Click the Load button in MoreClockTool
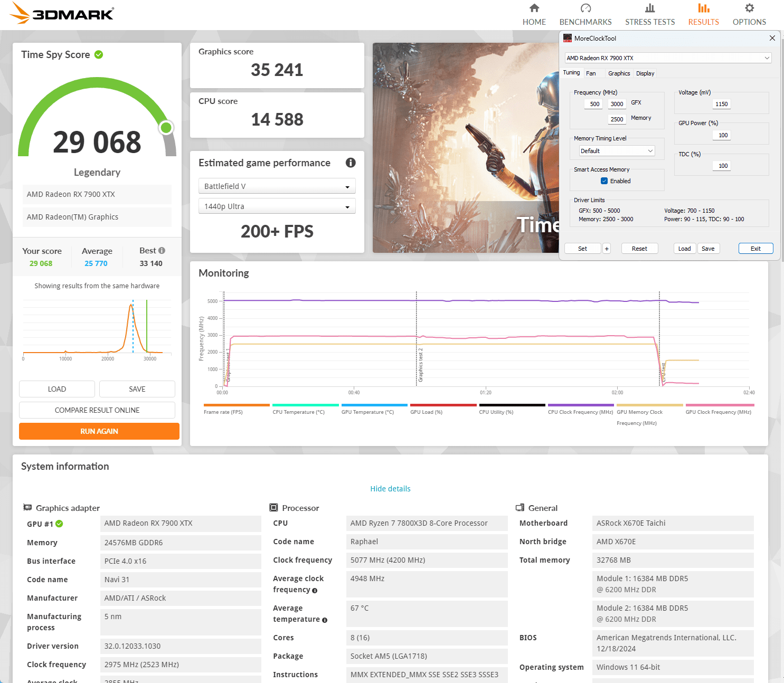The image size is (784, 683). coord(684,249)
